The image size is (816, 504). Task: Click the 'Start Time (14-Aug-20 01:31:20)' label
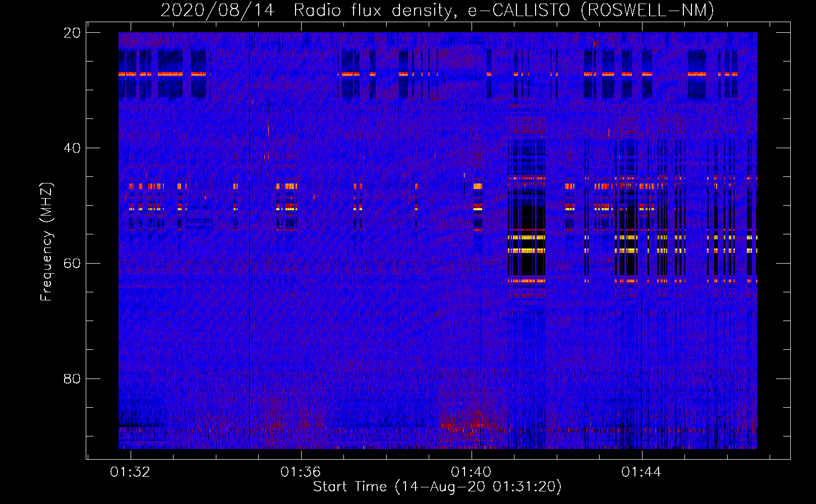click(x=437, y=487)
